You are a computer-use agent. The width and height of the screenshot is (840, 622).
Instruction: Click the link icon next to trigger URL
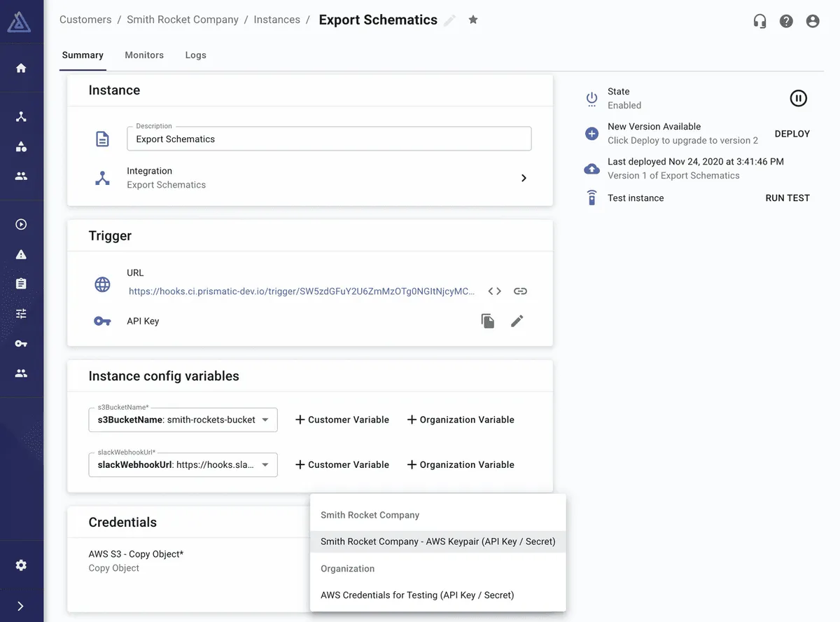[520, 291]
